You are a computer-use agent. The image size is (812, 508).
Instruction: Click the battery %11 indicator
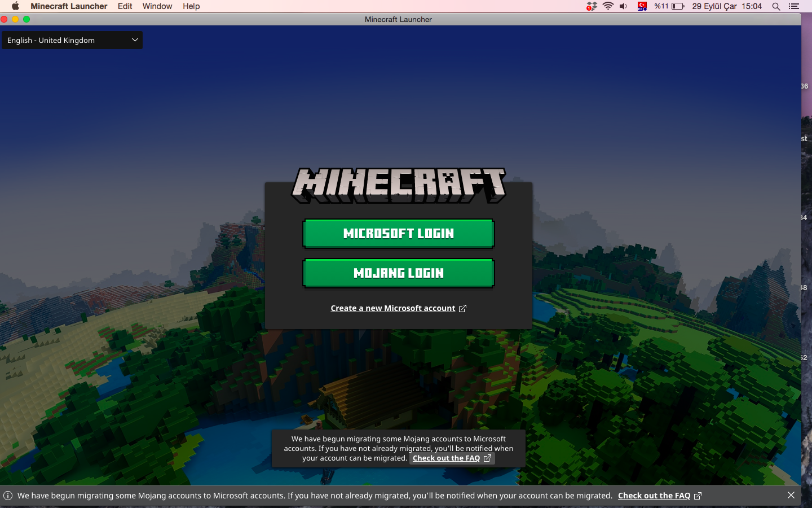pyautogui.click(x=669, y=6)
